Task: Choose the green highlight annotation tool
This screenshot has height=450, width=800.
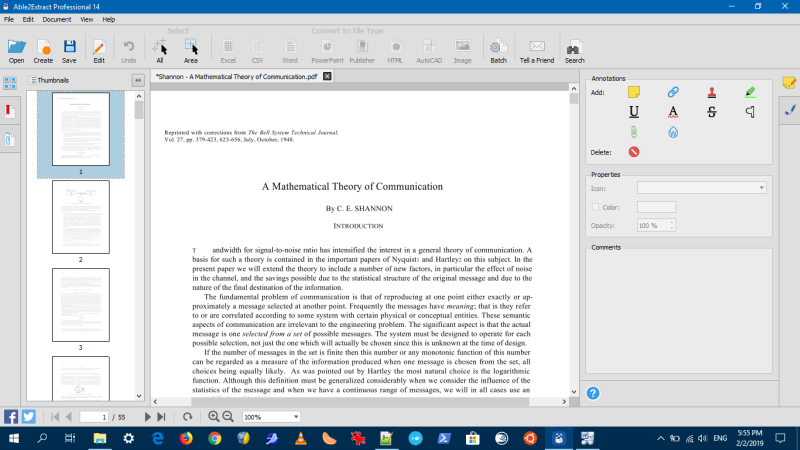Action: [x=750, y=92]
